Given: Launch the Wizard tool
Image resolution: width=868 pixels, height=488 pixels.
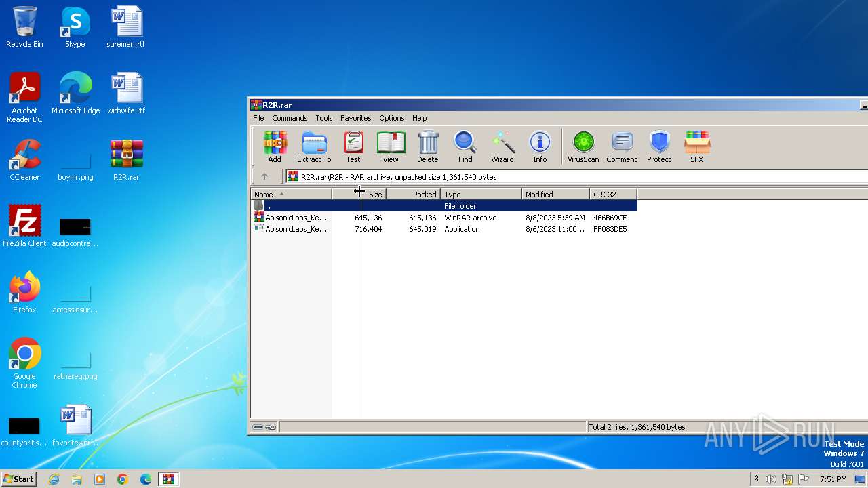Looking at the screenshot, I should tap(502, 147).
